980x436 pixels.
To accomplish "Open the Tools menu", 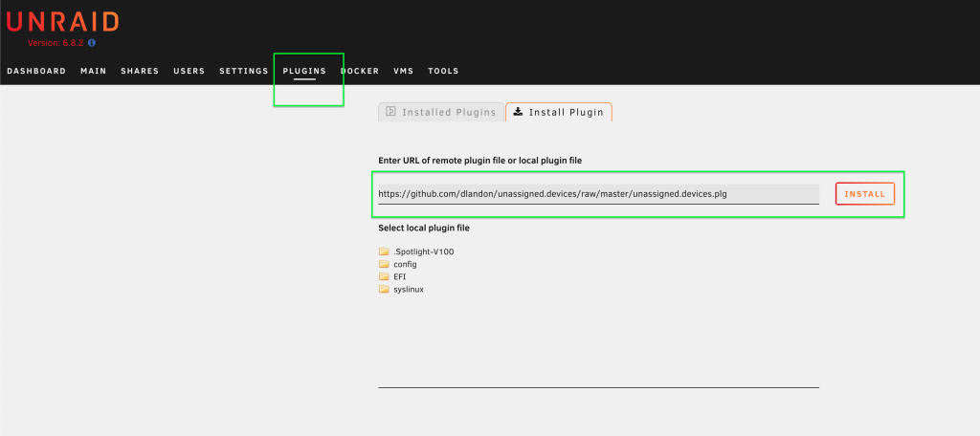I will pos(443,71).
